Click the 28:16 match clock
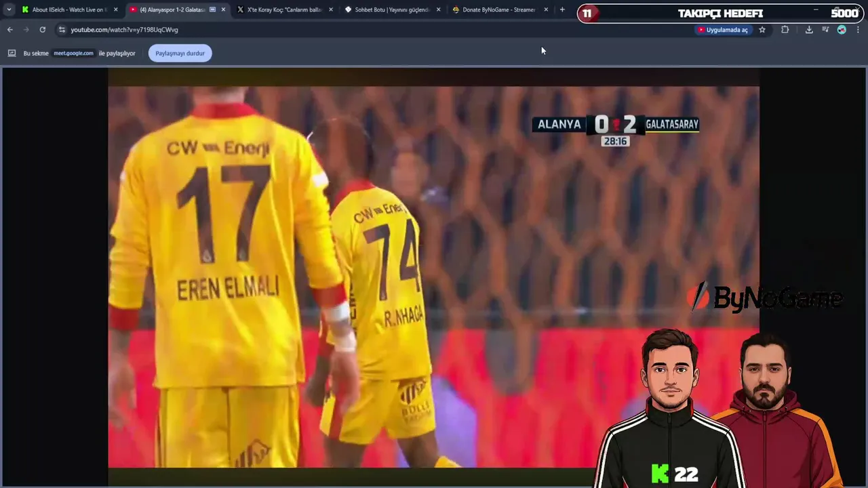Screen dimensions: 868x488 [x=615, y=141]
